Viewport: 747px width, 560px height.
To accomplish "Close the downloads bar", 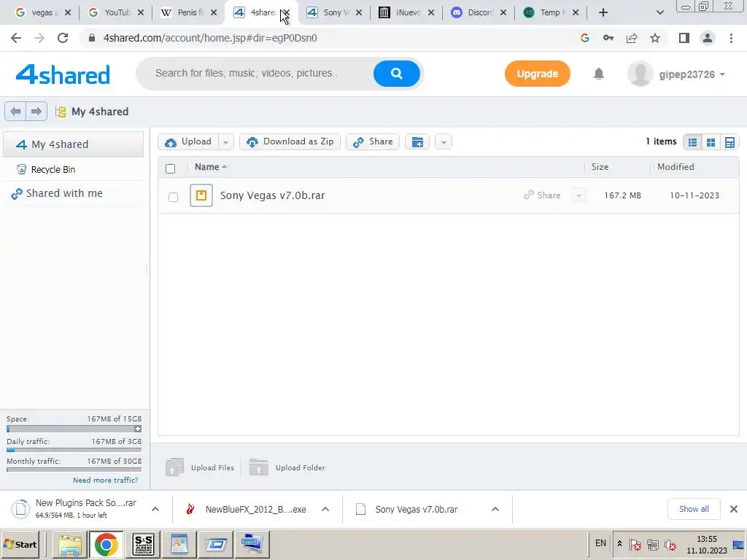I will pos(734,509).
